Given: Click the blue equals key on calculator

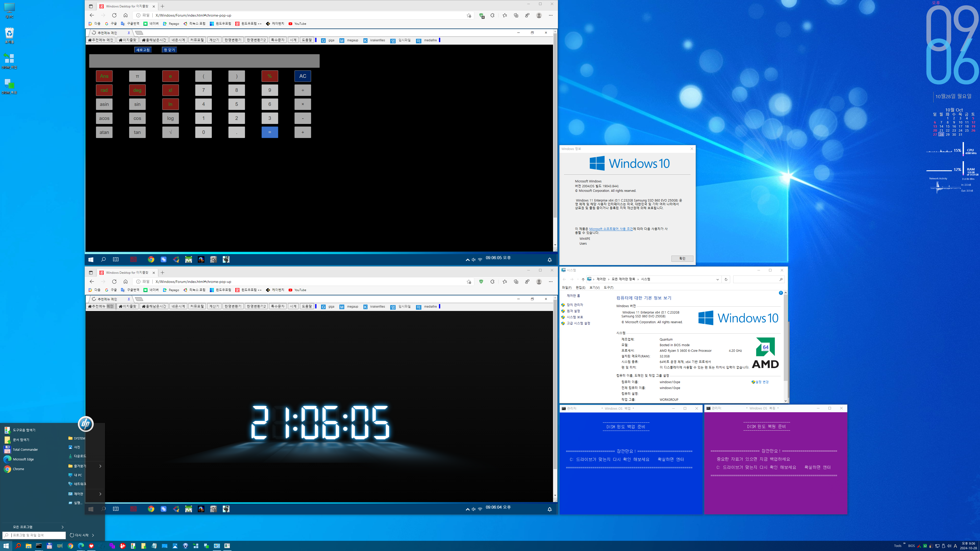Looking at the screenshot, I should click(x=270, y=132).
